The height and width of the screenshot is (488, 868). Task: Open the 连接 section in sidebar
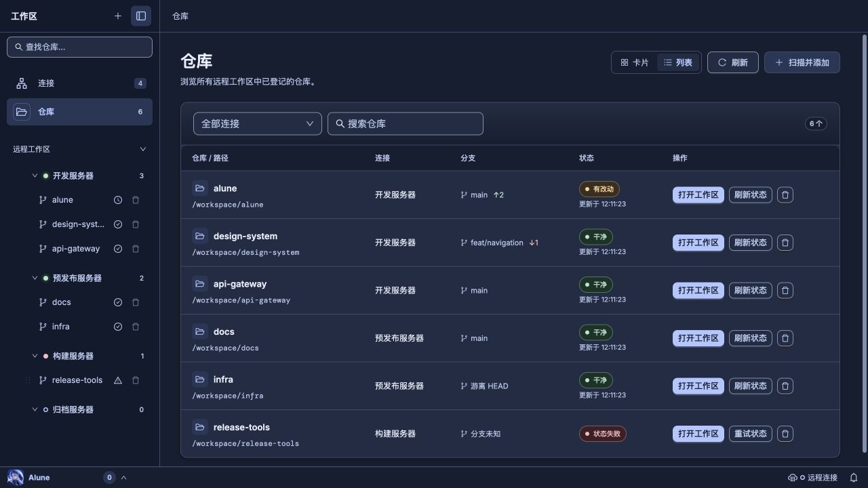coord(79,83)
